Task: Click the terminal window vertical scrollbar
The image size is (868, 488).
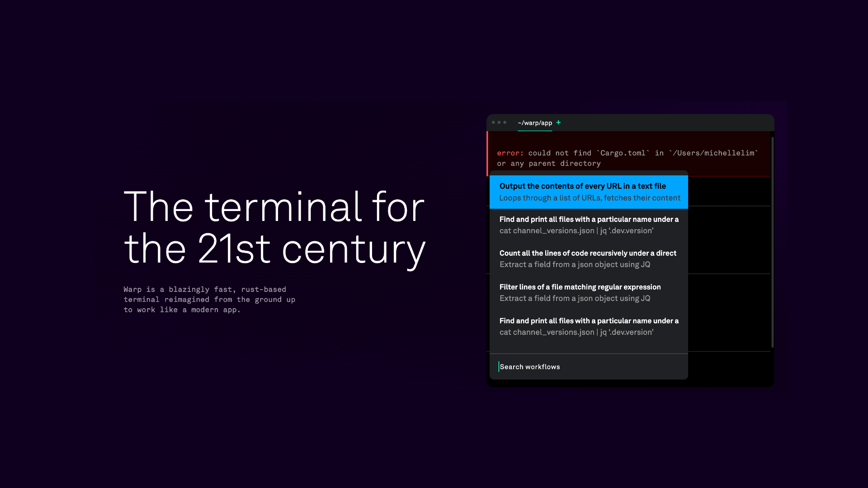Action: (773, 242)
